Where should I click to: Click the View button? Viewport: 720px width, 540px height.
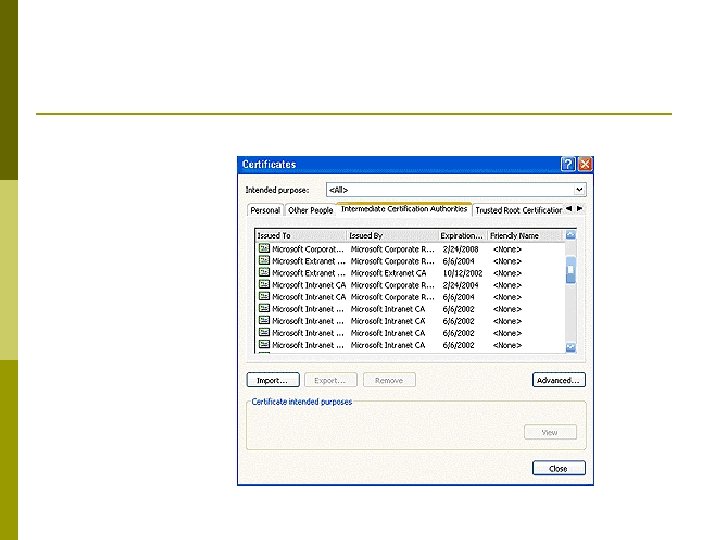(550, 432)
